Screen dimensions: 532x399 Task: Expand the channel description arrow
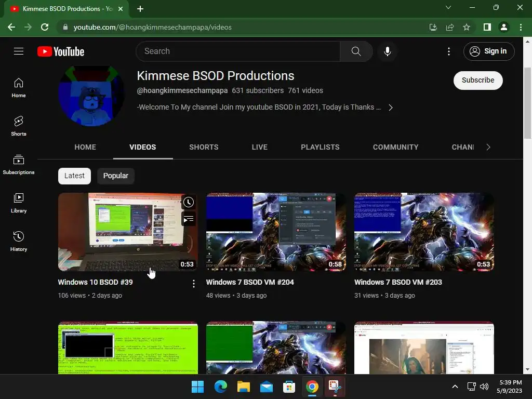tap(391, 108)
